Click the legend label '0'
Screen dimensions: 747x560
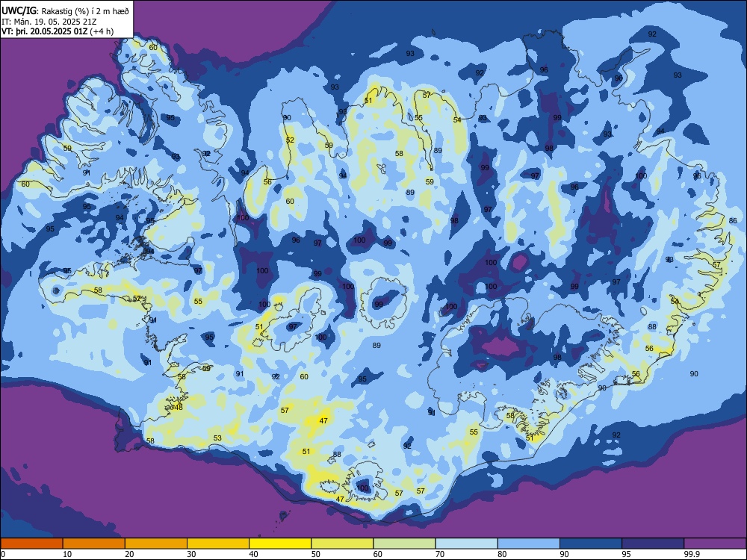click(x=2, y=554)
